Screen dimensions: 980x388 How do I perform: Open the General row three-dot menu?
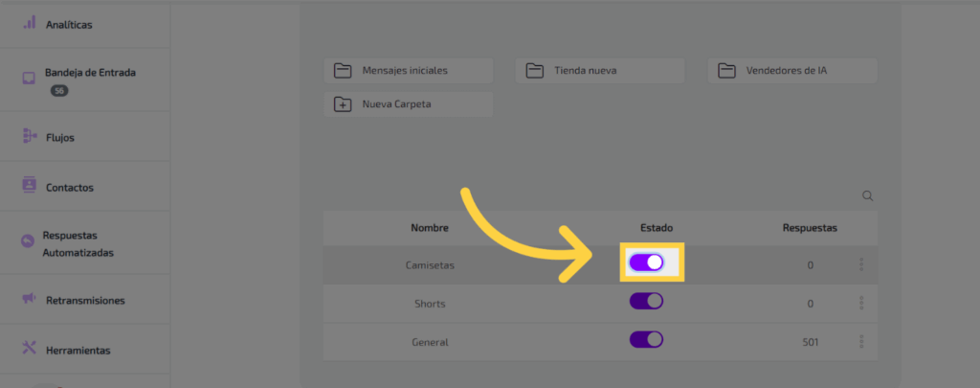coord(861,341)
